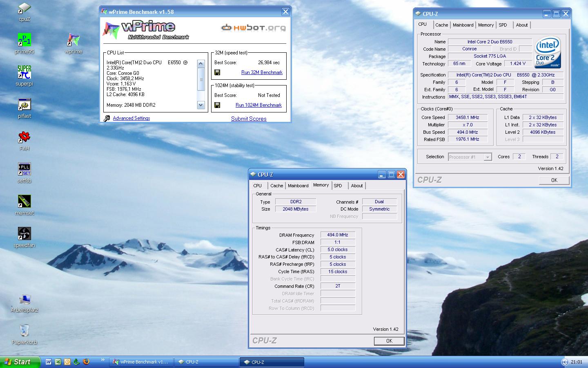Viewport: 588px width, 368px height.
Task: Click the Level 2 cache value 4096 KBytes
Action: click(x=543, y=132)
